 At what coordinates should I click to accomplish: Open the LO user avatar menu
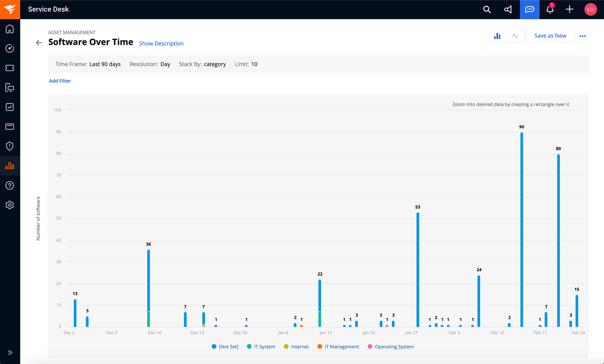click(x=591, y=9)
